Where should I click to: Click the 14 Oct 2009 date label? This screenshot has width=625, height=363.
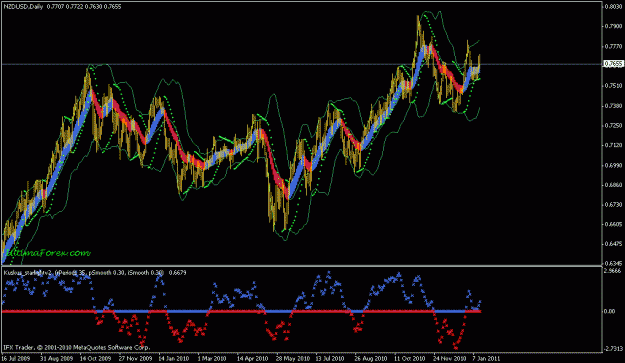point(95,358)
